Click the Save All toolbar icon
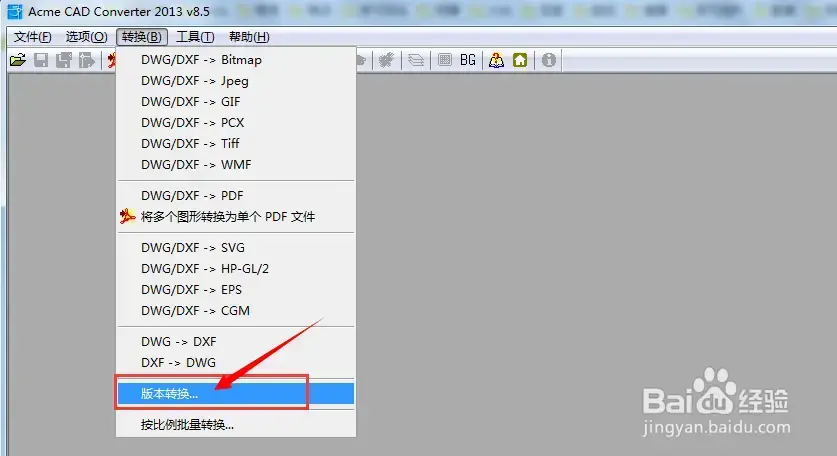 coord(64,60)
